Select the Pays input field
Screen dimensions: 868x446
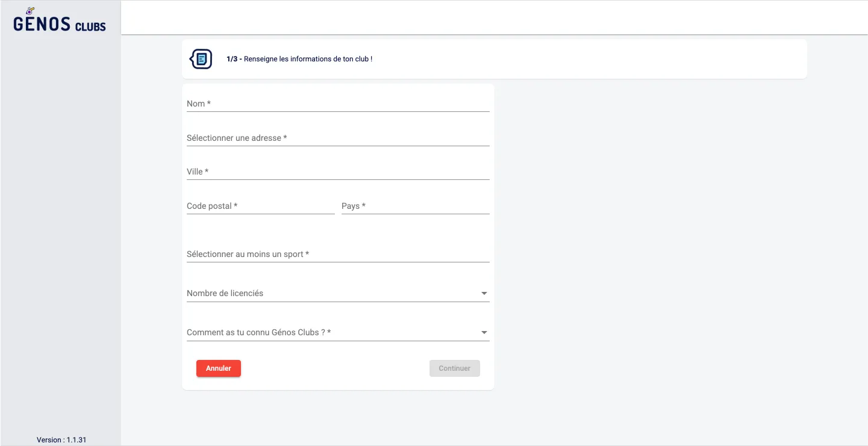pos(415,206)
